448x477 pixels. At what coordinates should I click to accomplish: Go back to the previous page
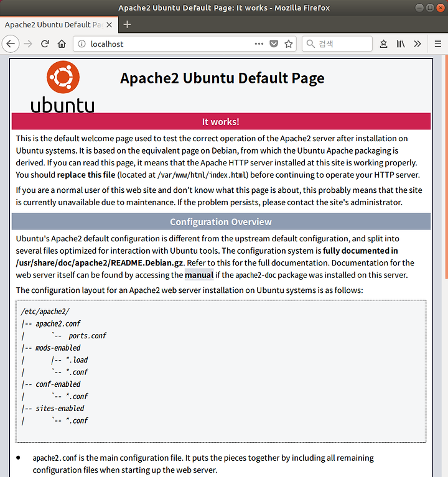point(11,44)
